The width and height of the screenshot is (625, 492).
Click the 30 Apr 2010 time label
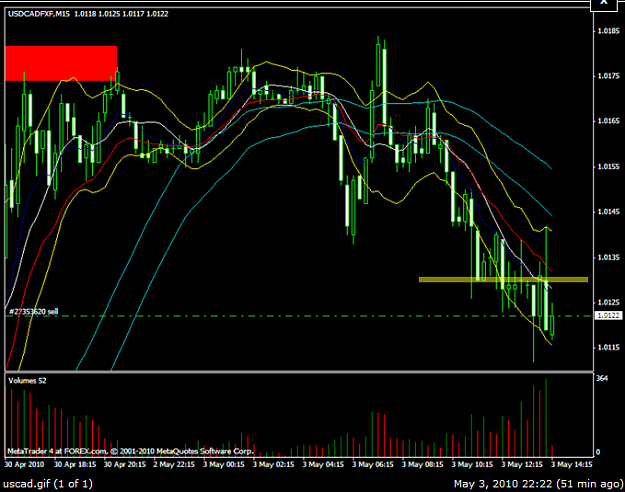click(24, 464)
